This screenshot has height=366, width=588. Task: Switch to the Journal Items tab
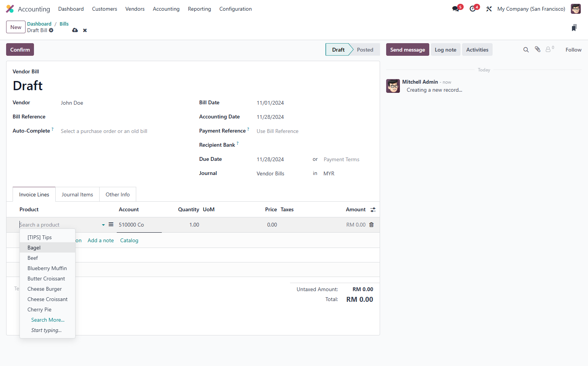(77, 194)
